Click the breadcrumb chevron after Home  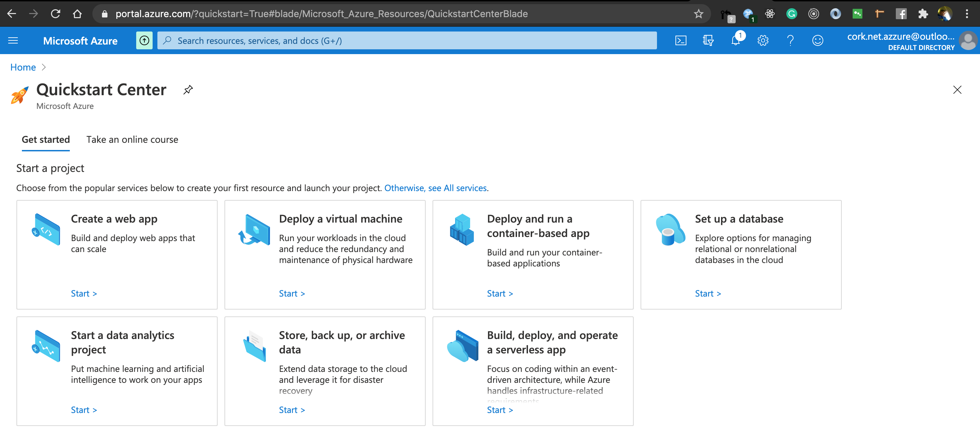[43, 67]
